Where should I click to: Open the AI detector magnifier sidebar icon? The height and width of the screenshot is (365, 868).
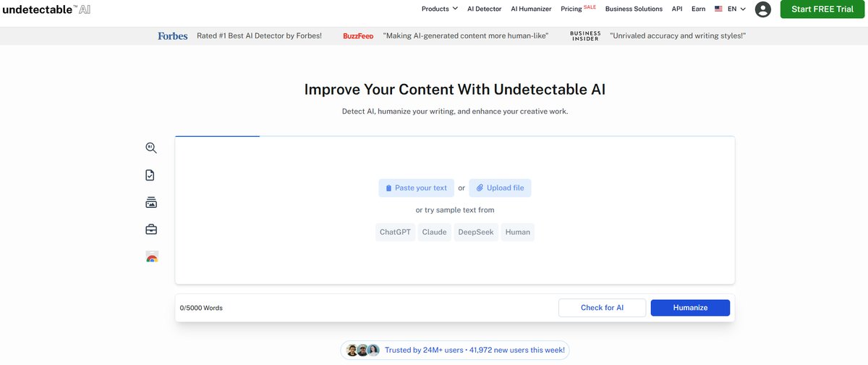pyautogui.click(x=151, y=148)
